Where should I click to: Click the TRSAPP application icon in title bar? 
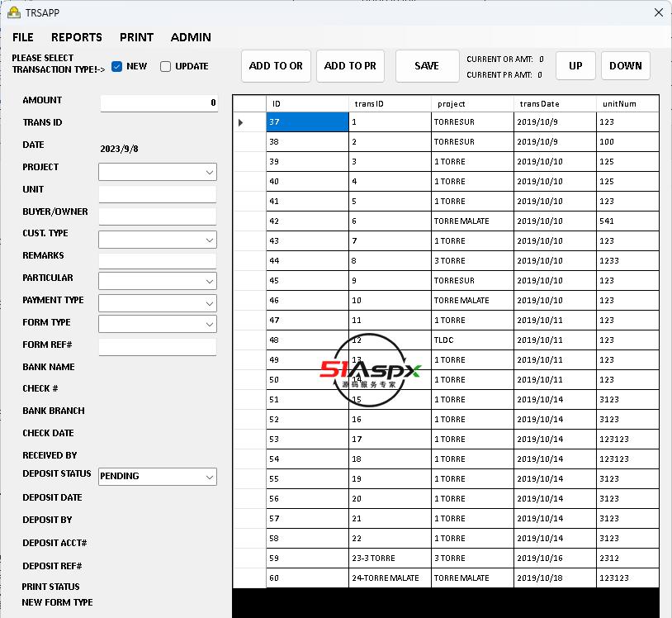click(14, 12)
